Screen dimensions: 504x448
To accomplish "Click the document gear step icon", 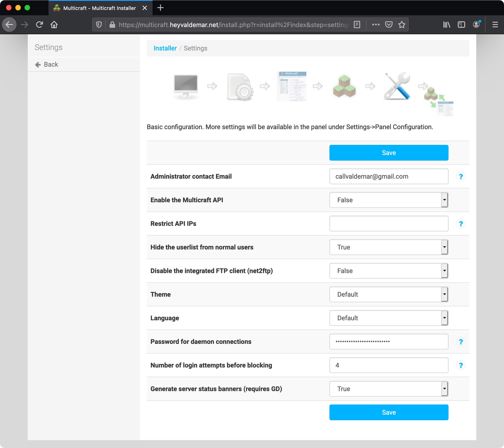I will 240,87.
